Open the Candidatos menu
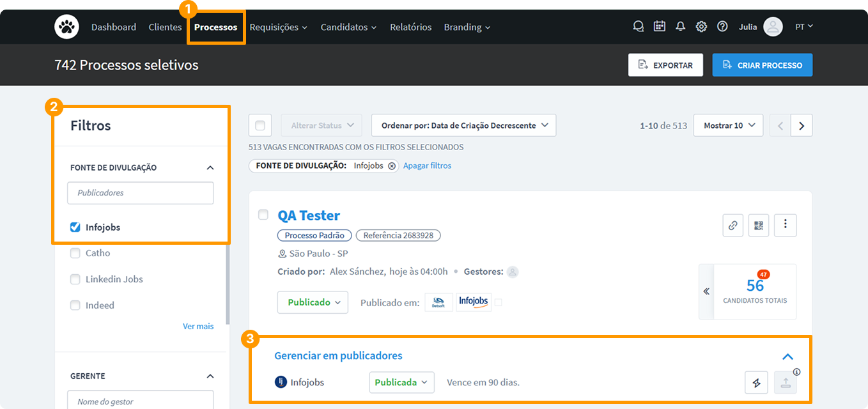 coord(348,27)
